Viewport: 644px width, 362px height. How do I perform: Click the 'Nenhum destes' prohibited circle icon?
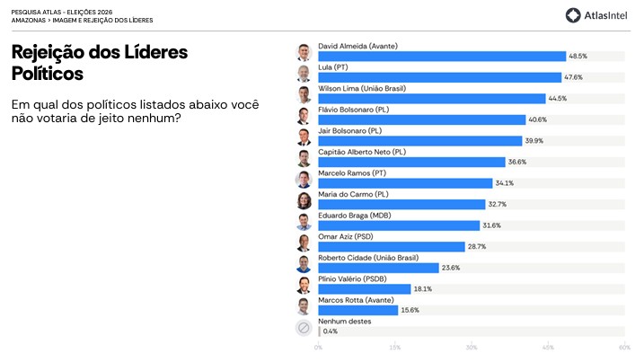pyautogui.click(x=304, y=328)
